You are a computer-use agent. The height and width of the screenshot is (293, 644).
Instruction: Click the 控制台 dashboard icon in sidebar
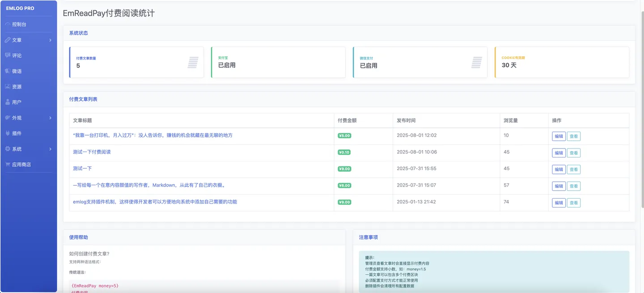coord(8,24)
